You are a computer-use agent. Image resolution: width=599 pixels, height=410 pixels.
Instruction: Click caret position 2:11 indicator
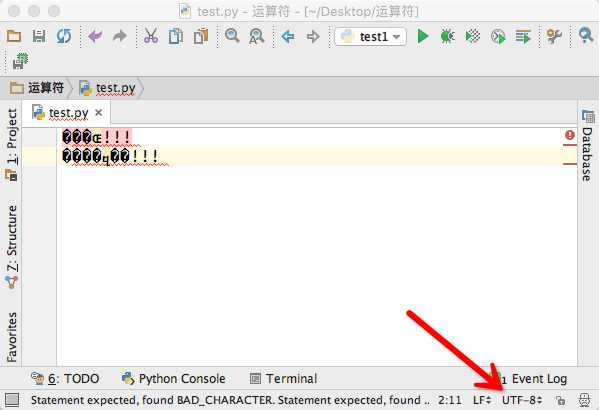450,400
